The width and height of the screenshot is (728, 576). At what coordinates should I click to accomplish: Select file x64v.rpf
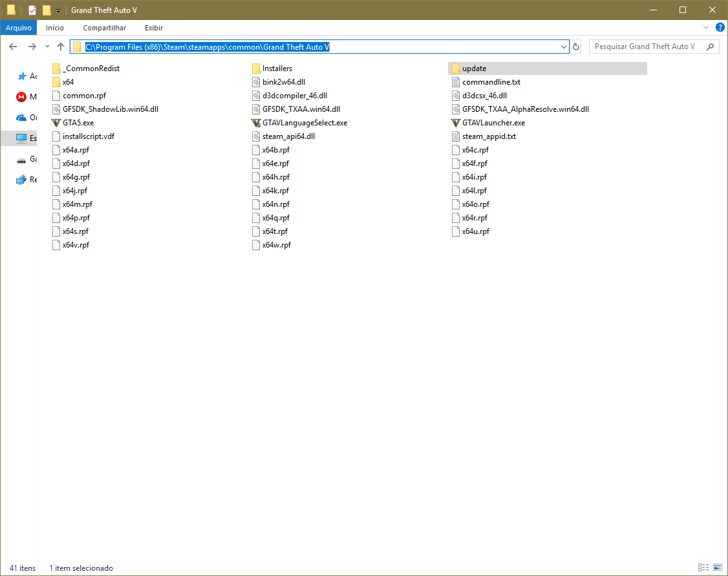point(70,245)
